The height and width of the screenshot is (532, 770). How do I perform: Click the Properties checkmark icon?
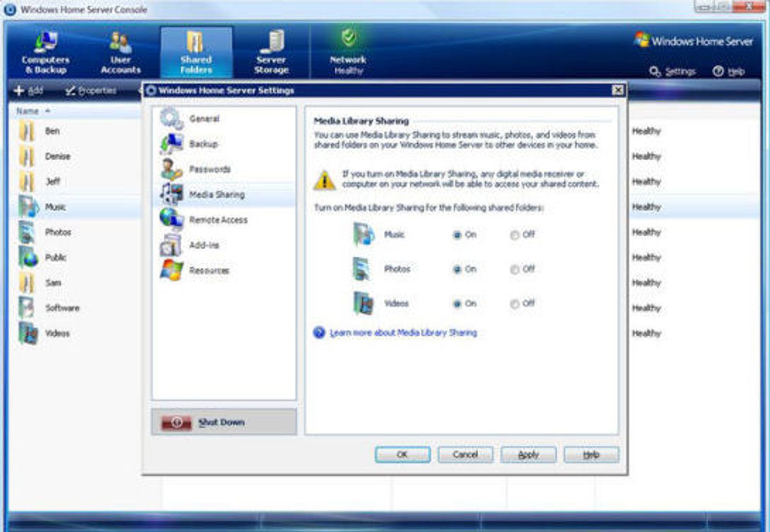pyautogui.click(x=70, y=91)
